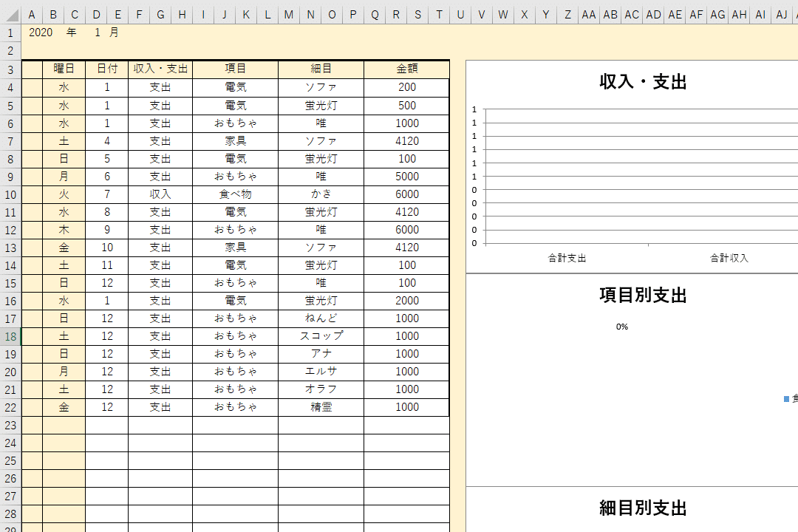The width and height of the screenshot is (798, 532).
Task: Select the amount cell showing 2000
Action: coord(406,301)
